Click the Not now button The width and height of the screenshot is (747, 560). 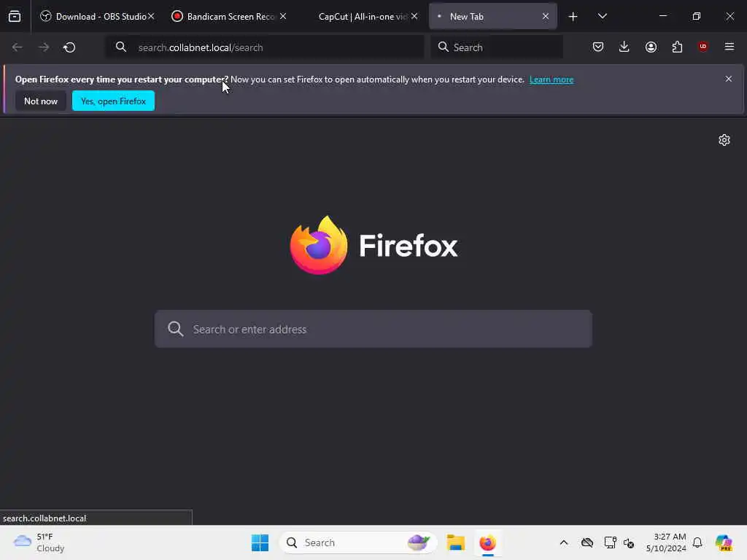pos(41,101)
